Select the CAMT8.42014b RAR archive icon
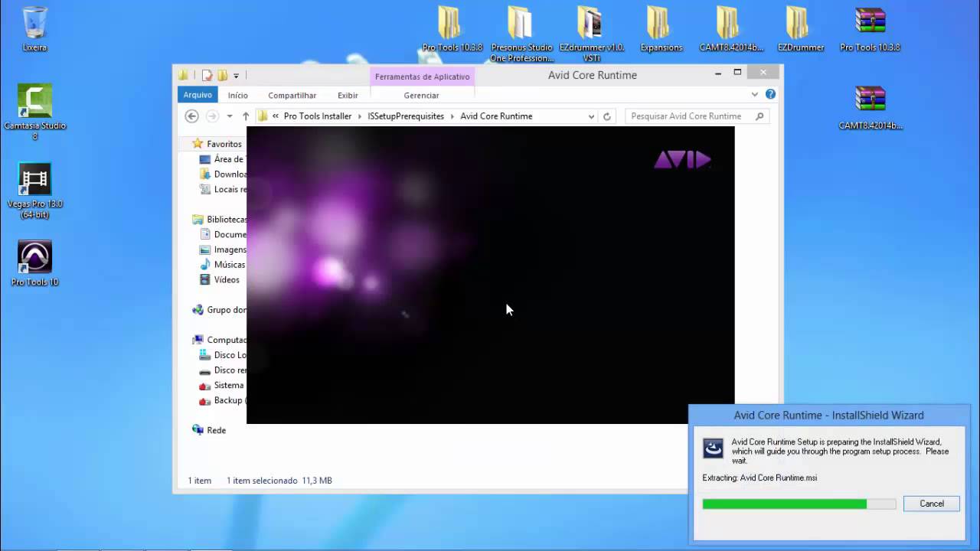This screenshot has width=980, height=551. [870, 108]
